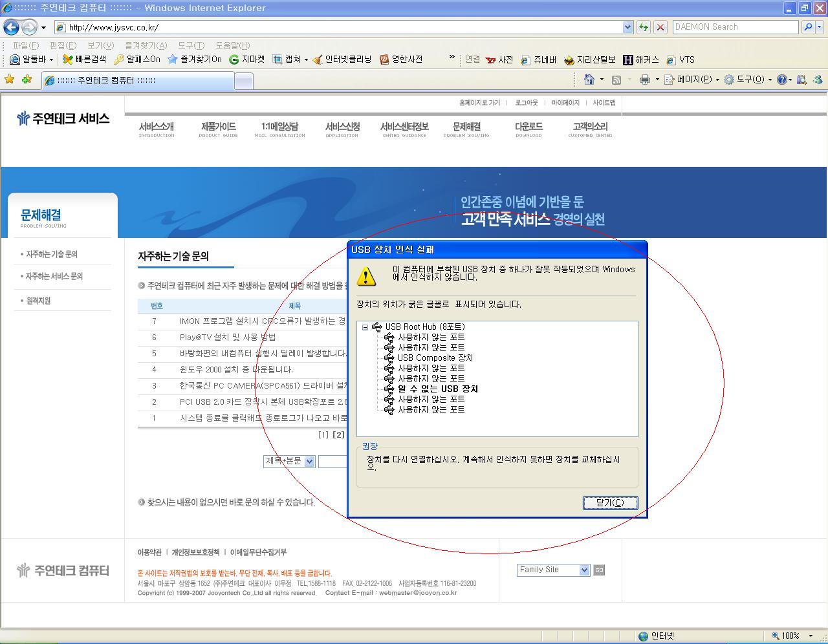Click the Print toolbar icon
Screen dimensions: 828x644
point(644,80)
